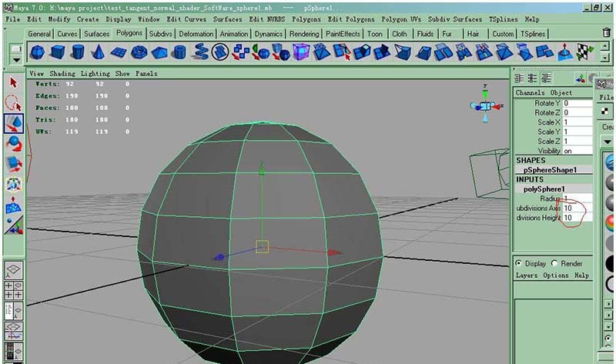Viewport: 616px width, 364px height.
Task: Activate the highlighted Move tool in toolbox
Action: 14,123
